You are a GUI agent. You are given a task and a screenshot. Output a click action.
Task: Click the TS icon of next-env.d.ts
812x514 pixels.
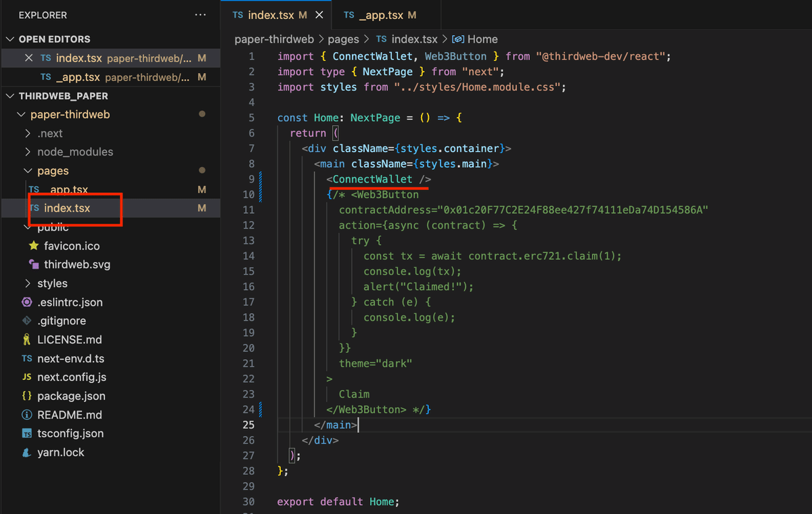click(x=27, y=358)
